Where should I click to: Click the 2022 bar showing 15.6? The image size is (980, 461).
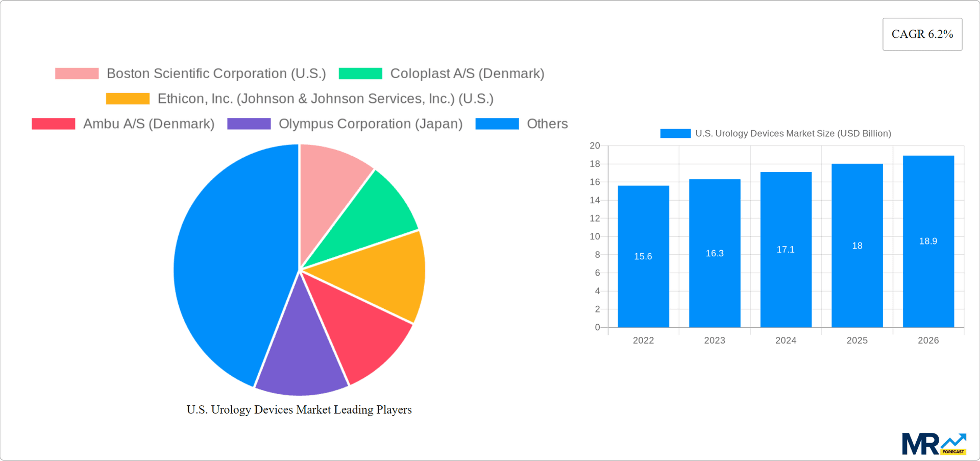[643, 255]
